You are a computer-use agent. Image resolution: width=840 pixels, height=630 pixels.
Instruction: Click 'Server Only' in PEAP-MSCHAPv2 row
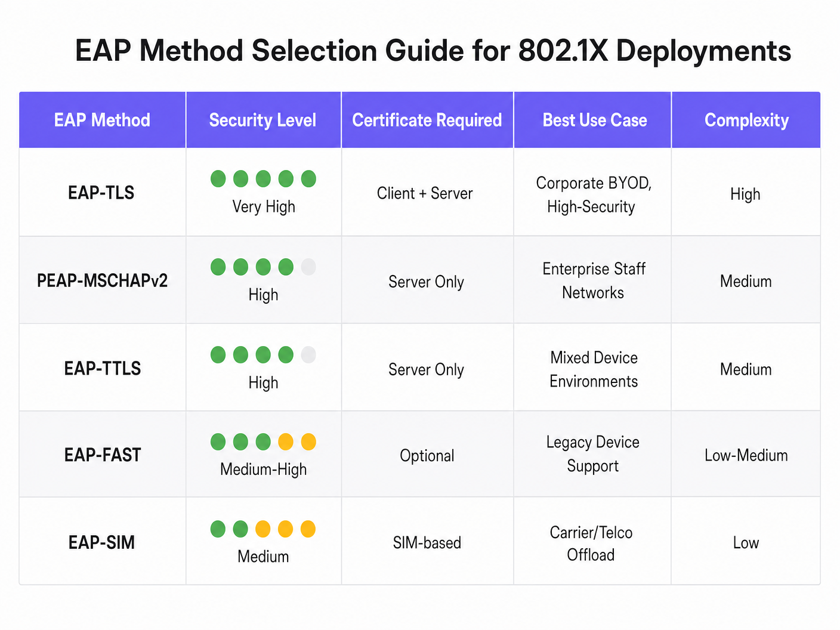click(x=426, y=282)
